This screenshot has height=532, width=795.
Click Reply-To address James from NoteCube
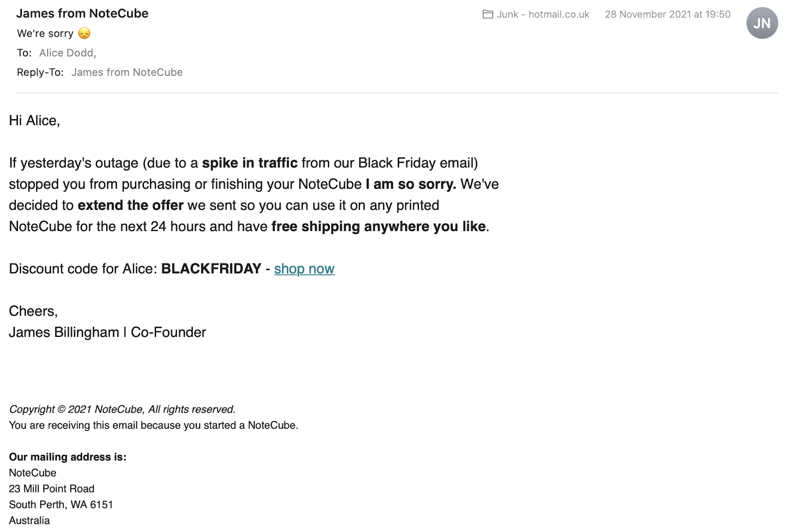127,72
